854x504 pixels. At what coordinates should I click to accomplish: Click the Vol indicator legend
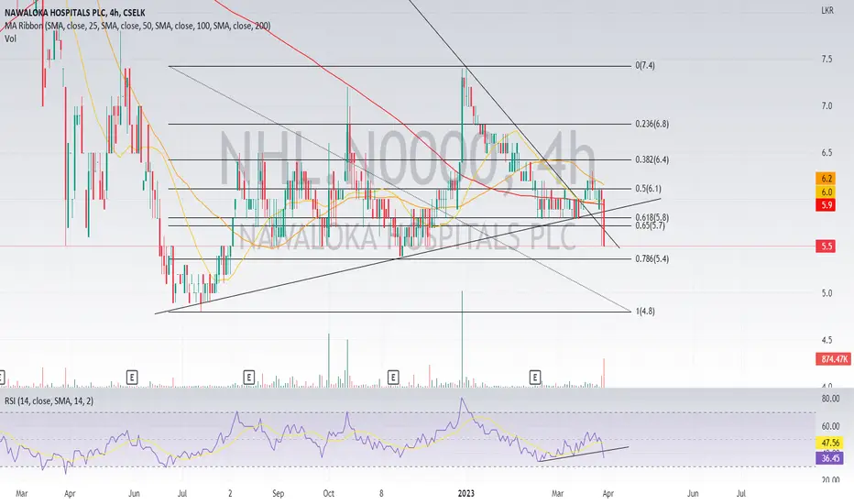click(10, 38)
